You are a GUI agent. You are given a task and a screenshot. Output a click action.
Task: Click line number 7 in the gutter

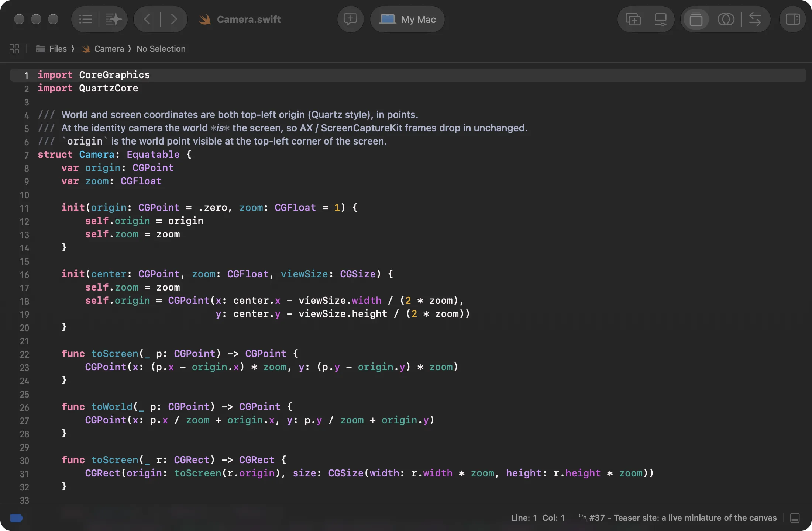(26, 155)
